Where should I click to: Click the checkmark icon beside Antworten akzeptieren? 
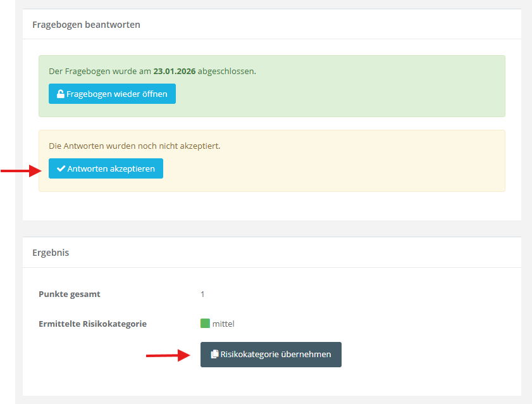(x=61, y=169)
